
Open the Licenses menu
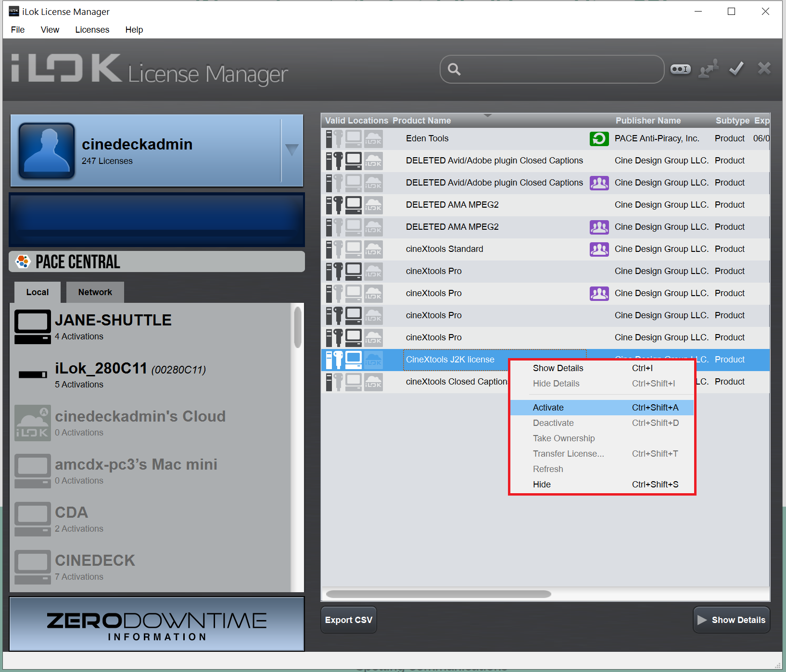[92, 30]
